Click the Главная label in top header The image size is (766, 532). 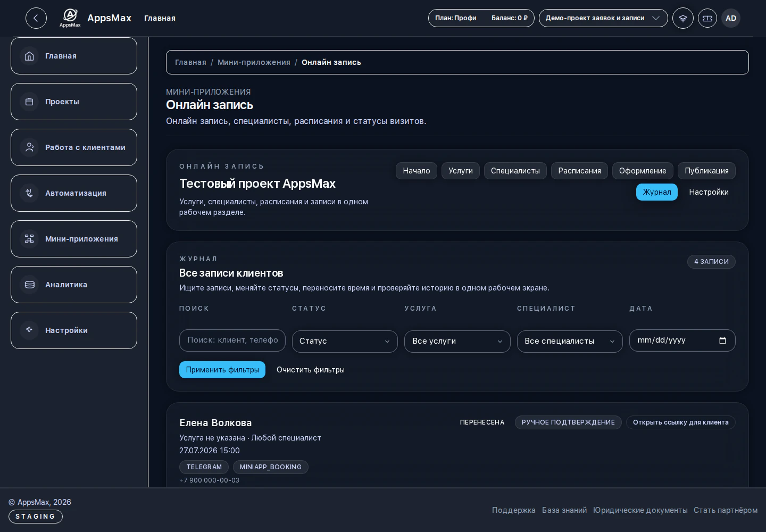160,18
